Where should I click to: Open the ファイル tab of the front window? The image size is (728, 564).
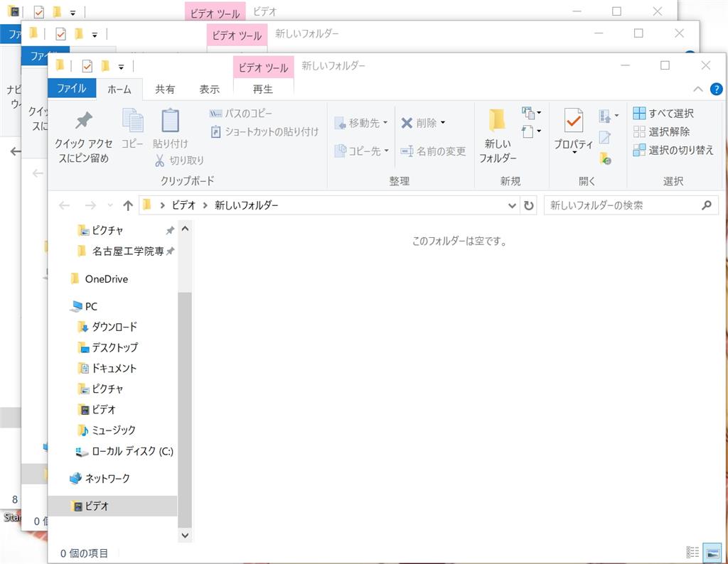[72, 89]
